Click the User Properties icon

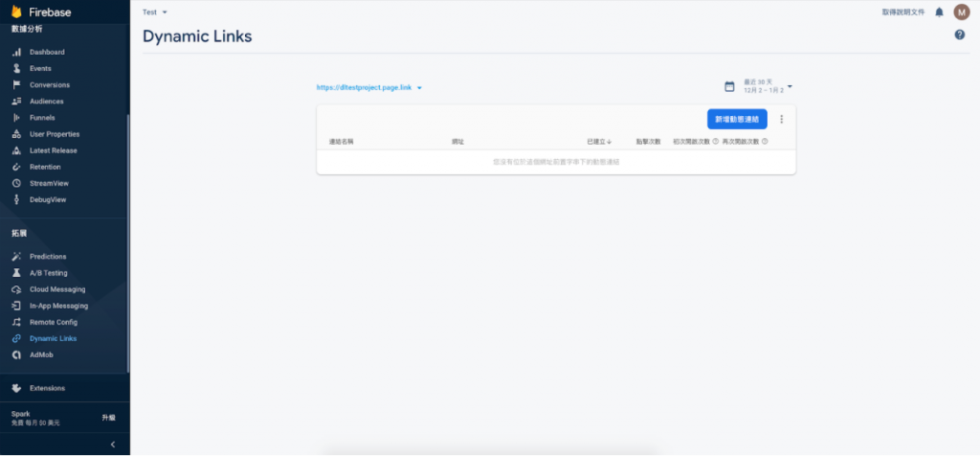tap(17, 134)
